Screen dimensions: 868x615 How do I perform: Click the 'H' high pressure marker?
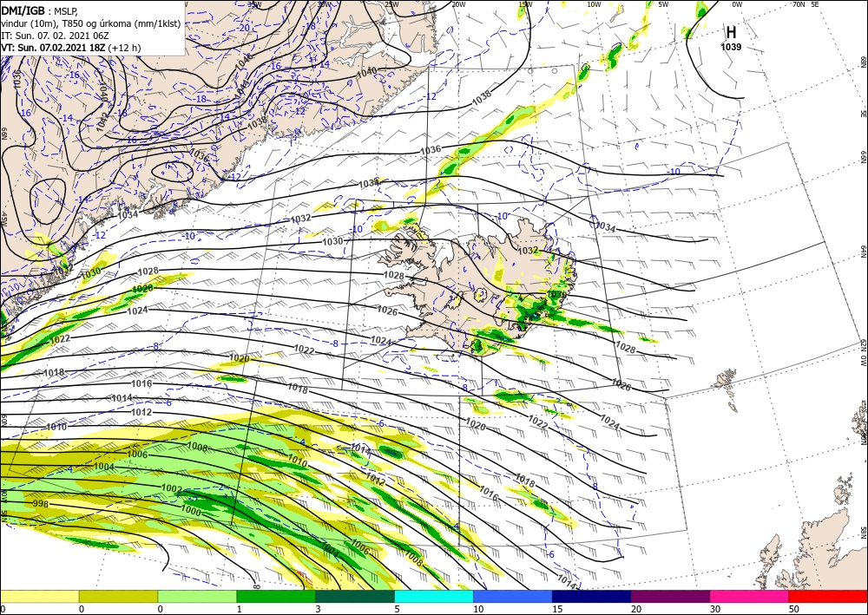point(731,33)
